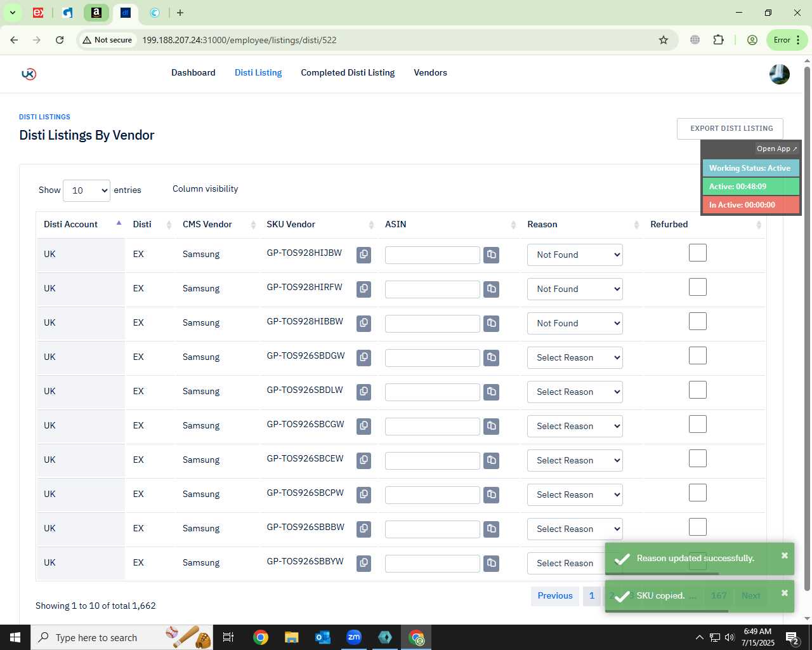
Task: Copy SKU GP-TOS926SBCEW with copy icon
Action: (363, 460)
